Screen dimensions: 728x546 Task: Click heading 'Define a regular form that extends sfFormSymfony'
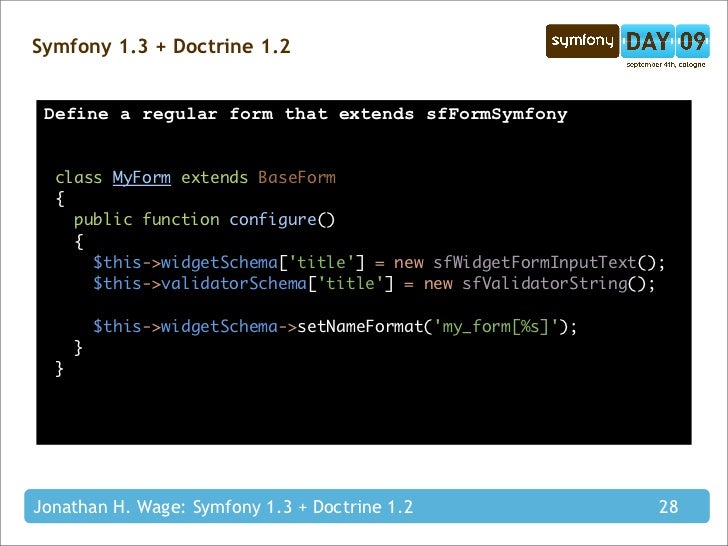pos(306,114)
